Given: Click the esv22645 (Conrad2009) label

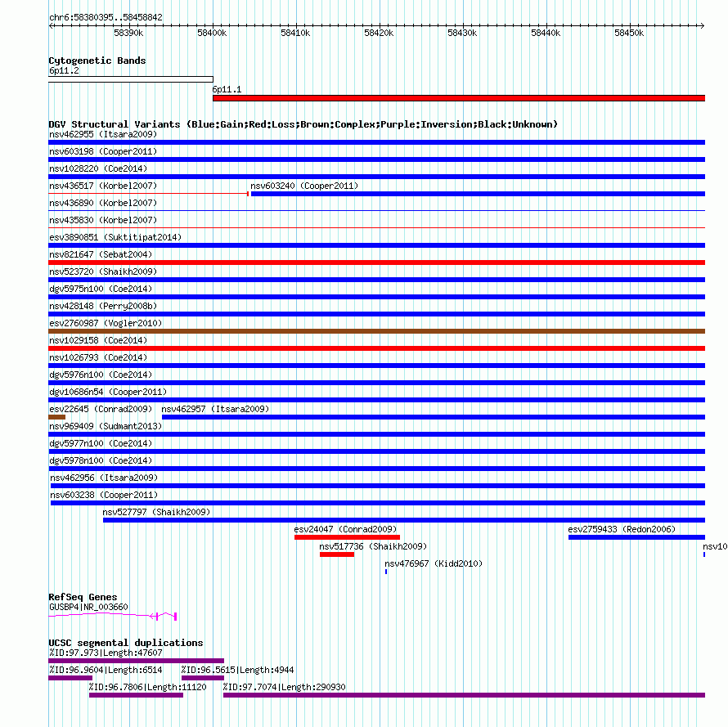Looking at the screenshot, I should 101,410.
